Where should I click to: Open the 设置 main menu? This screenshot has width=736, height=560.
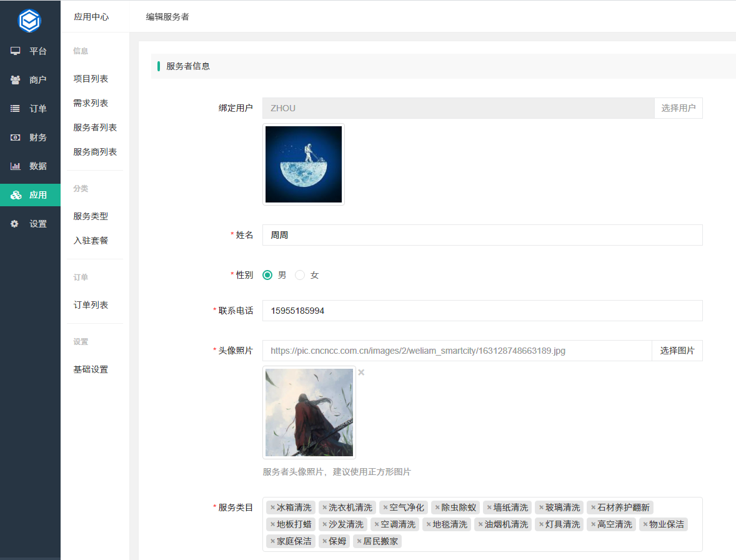(30, 223)
